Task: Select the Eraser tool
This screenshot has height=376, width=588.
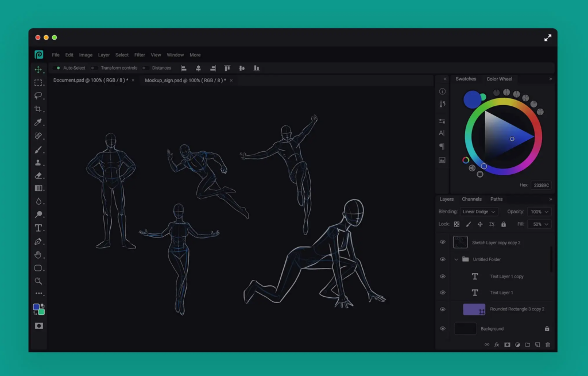Action: 38,176
